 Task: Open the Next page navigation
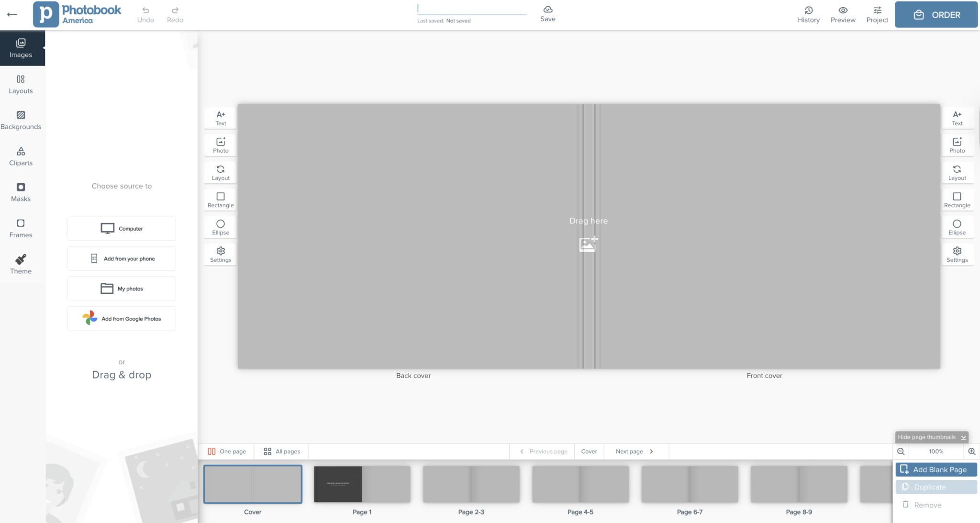point(633,451)
